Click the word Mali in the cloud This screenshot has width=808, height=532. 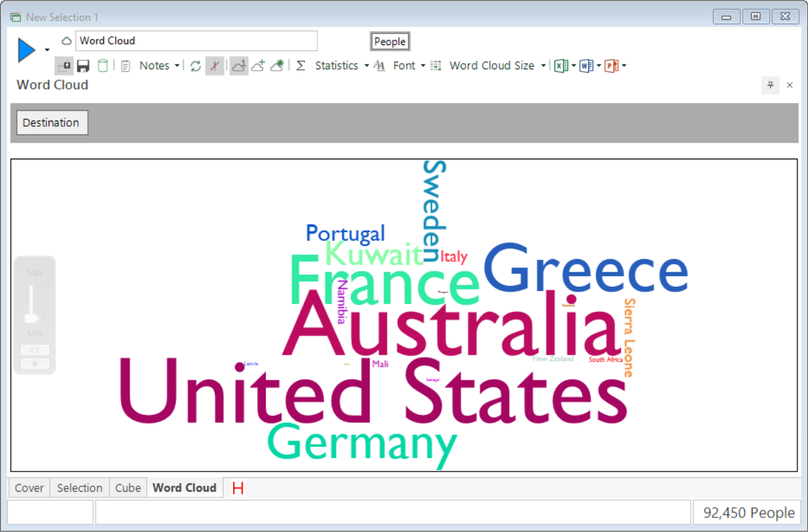tap(380, 364)
